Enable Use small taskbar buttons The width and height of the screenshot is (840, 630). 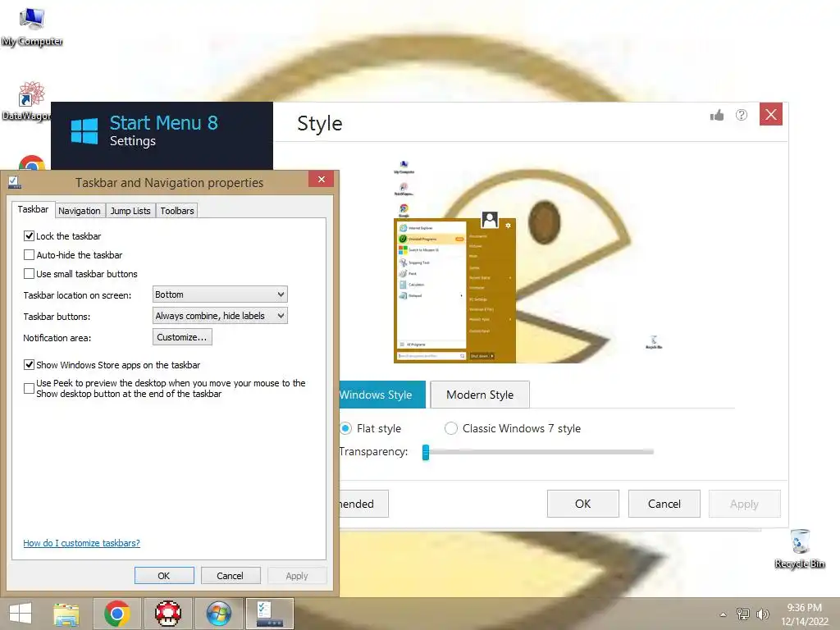coord(30,274)
